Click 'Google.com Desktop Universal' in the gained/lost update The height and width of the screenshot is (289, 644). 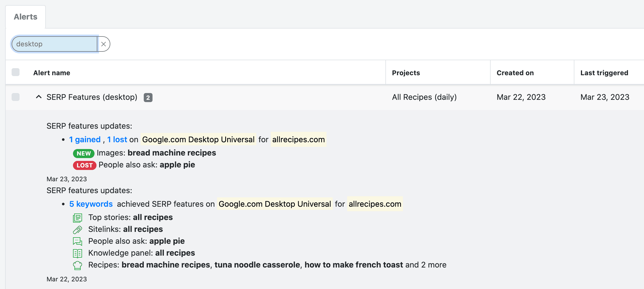click(198, 139)
